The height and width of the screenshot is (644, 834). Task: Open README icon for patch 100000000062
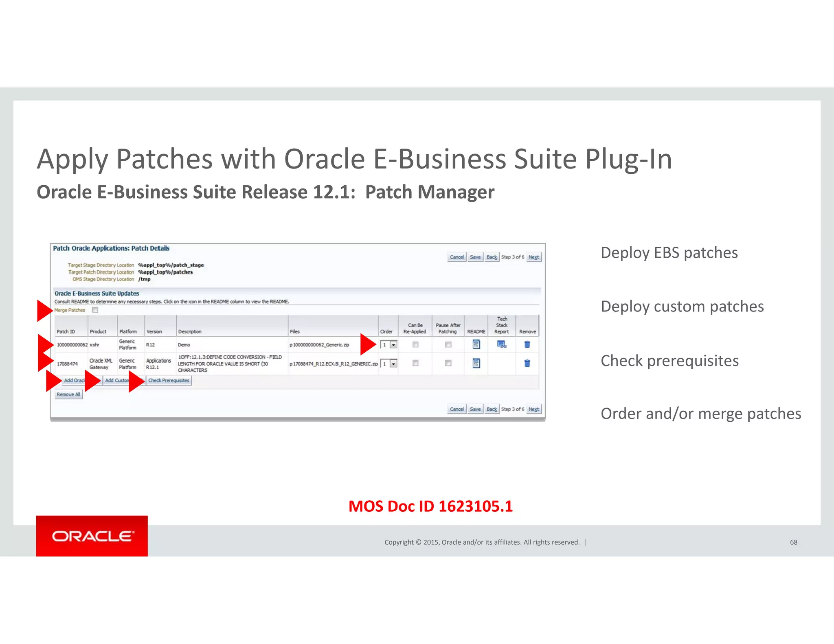tap(476, 344)
